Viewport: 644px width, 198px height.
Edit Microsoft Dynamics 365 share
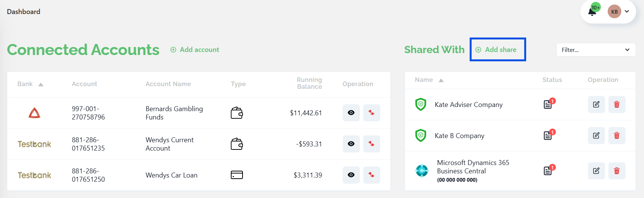point(596,171)
